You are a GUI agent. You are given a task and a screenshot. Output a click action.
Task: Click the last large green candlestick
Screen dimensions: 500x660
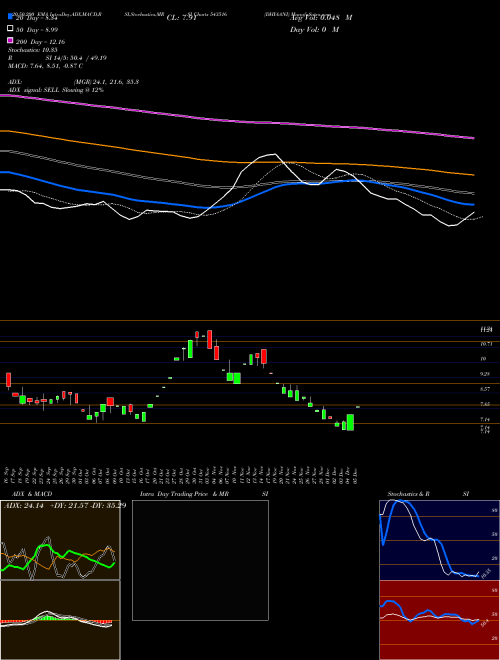tap(350, 422)
